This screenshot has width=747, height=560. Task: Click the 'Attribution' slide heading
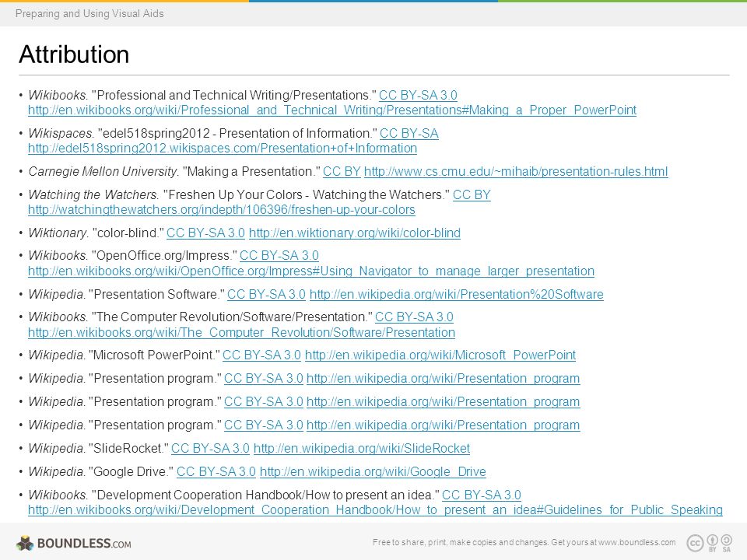[x=75, y=54]
